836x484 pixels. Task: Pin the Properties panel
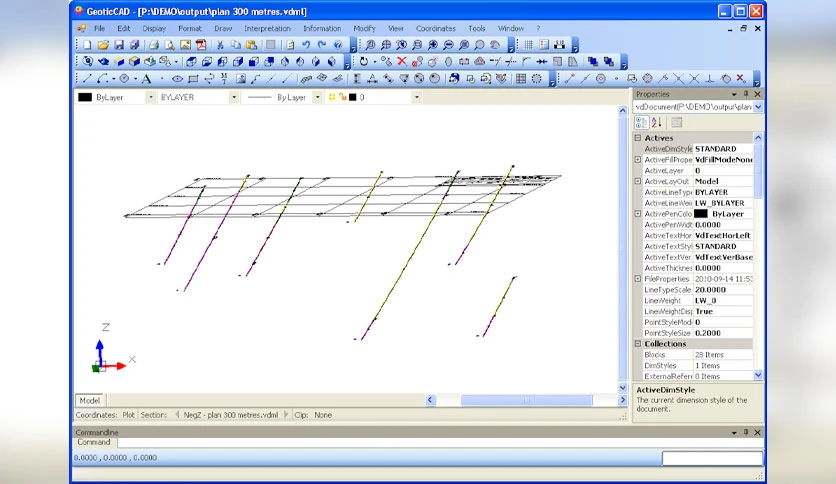tap(746, 94)
